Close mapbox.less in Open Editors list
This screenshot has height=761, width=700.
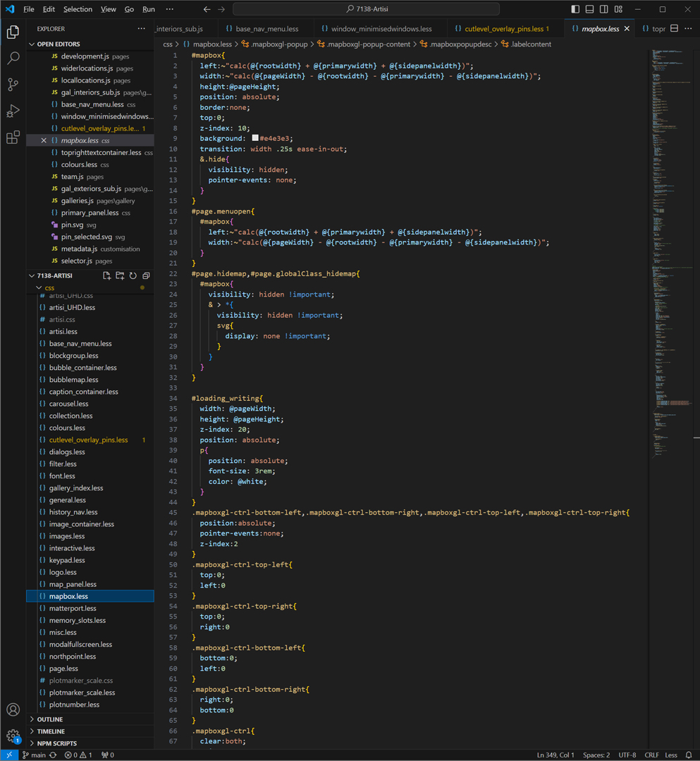[44, 140]
